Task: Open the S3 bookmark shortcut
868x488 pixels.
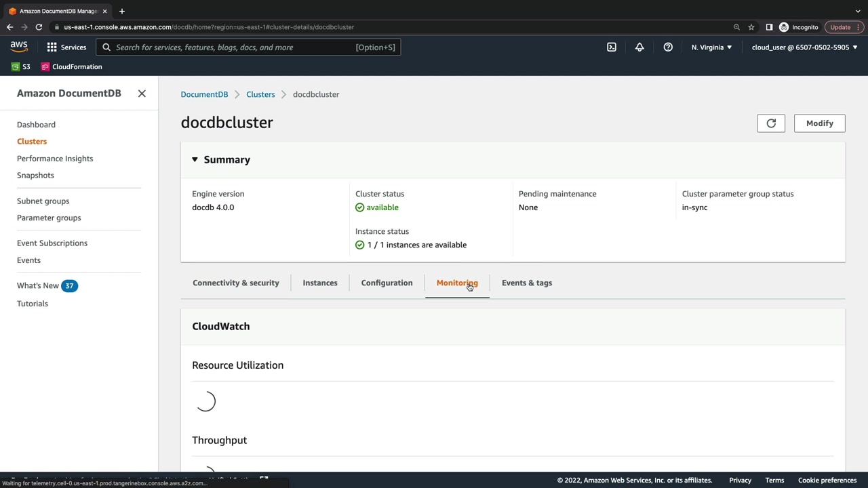Action: point(21,67)
